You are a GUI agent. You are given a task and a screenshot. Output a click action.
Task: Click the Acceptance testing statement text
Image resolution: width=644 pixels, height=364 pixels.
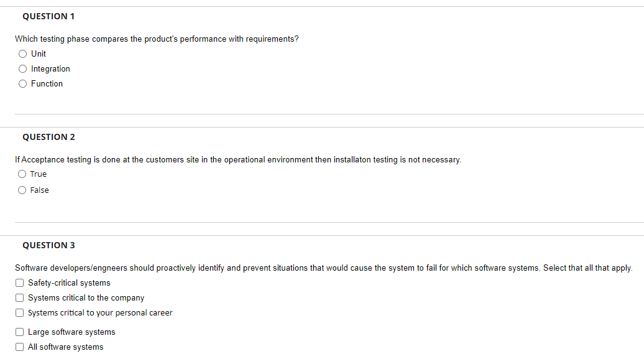click(x=238, y=159)
